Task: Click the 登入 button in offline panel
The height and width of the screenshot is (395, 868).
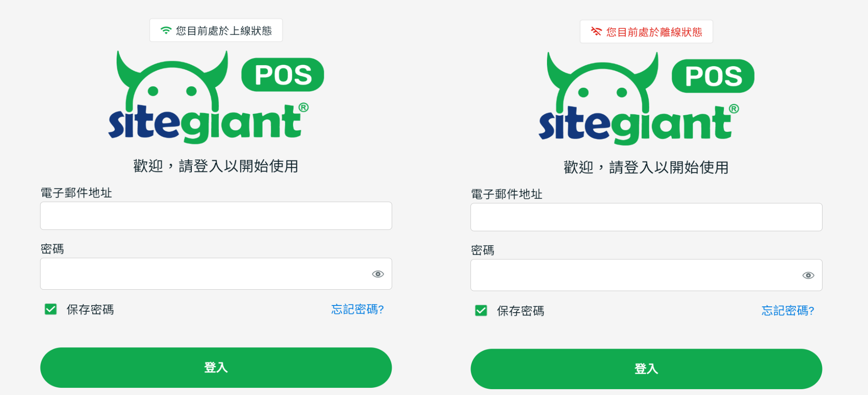Action: [646, 369]
